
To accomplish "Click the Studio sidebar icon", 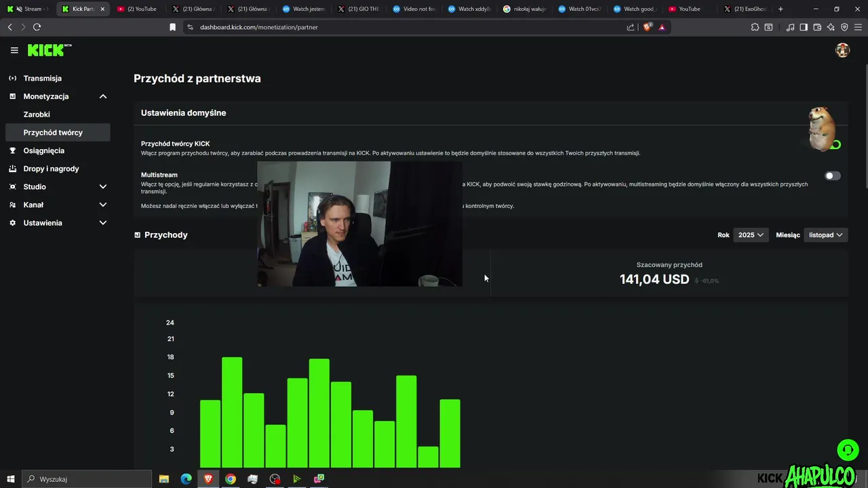I will 12,186.
